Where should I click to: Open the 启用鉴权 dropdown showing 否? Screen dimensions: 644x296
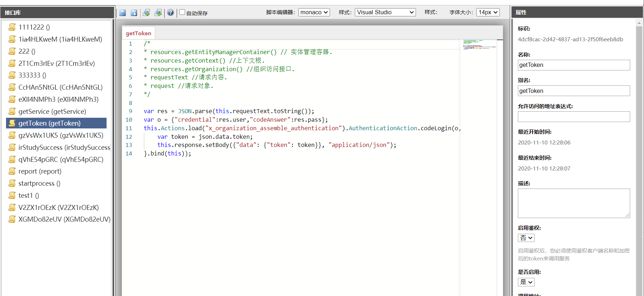(x=526, y=238)
